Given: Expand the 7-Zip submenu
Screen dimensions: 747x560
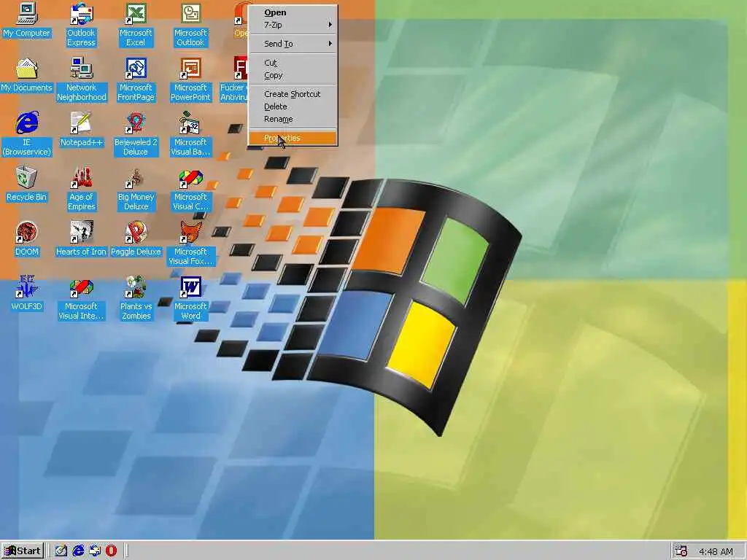Looking at the screenshot, I should [293, 25].
